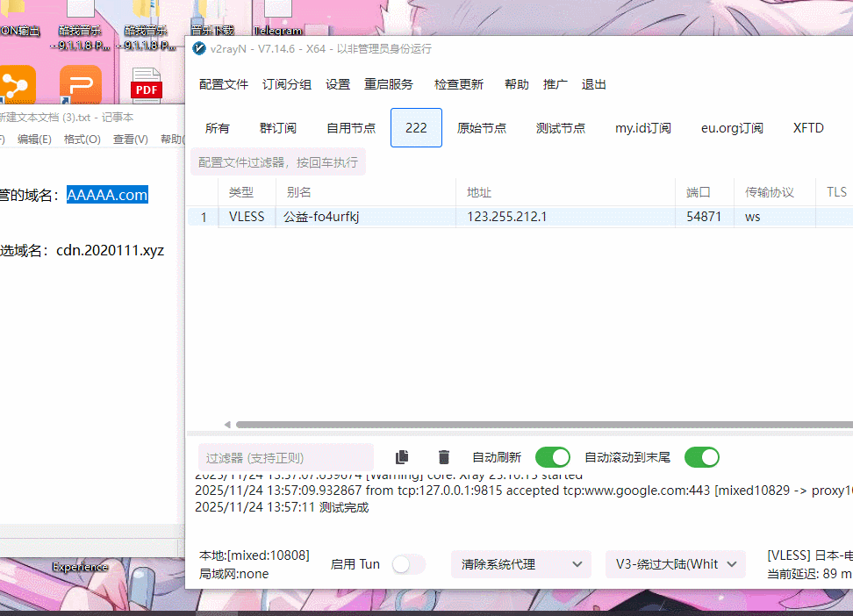Click the v2rayN logo in title bar
This screenshot has width=853, height=616.
point(199,48)
